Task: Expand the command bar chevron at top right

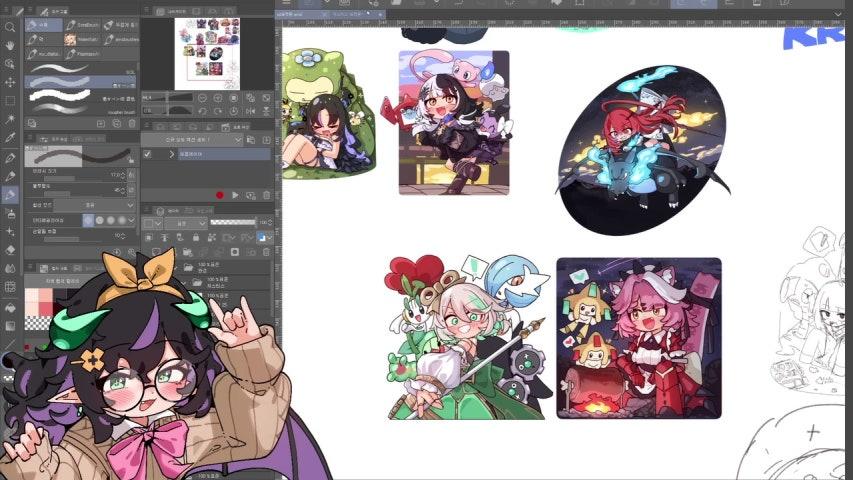Action: [839, 15]
